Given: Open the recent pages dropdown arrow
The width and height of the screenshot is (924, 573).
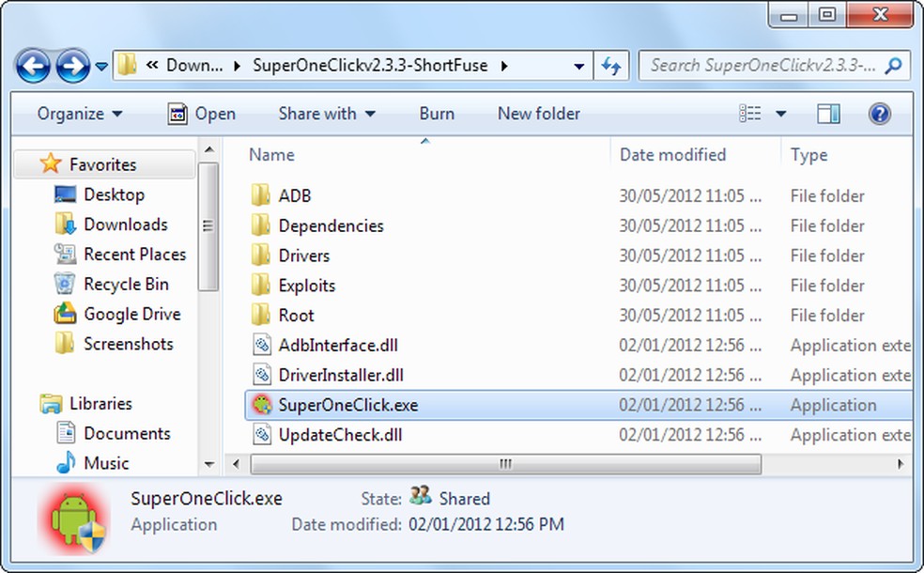Looking at the screenshot, I should tap(101, 67).
